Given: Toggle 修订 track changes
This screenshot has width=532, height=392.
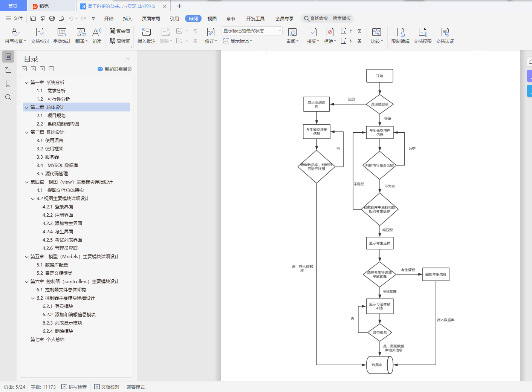Looking at the screenshot, I should point(211,36).
